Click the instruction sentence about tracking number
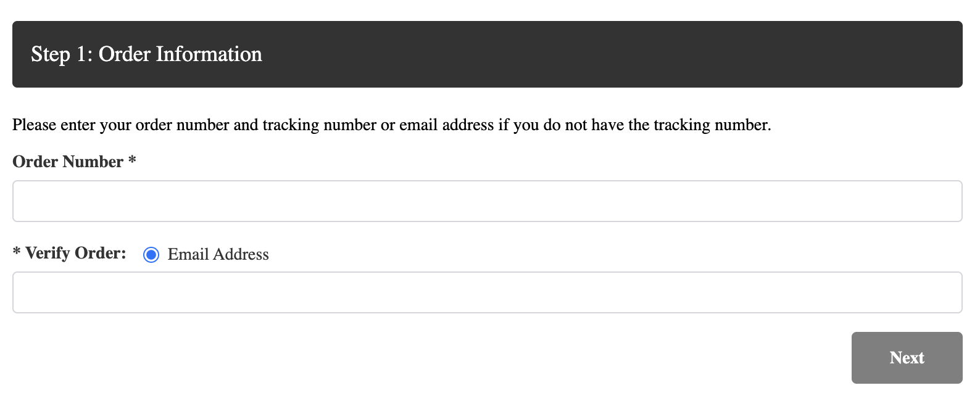 (x=391, y=125)
